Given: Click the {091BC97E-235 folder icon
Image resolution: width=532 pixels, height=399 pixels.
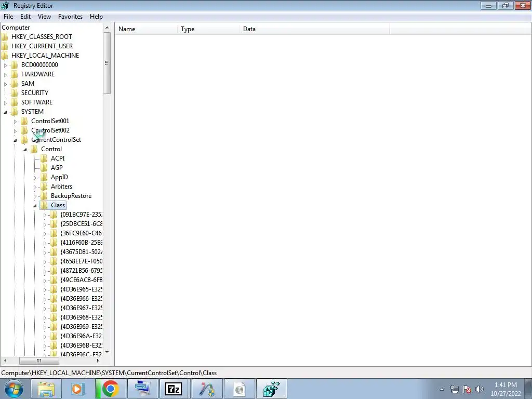Looking at the screenshot, I should tap(54, 215).
